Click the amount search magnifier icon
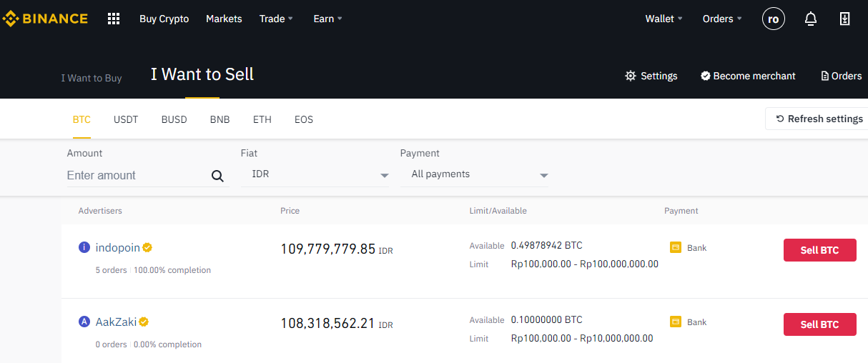The height and width of the screenshot is (363, 868). coord(217,176)
